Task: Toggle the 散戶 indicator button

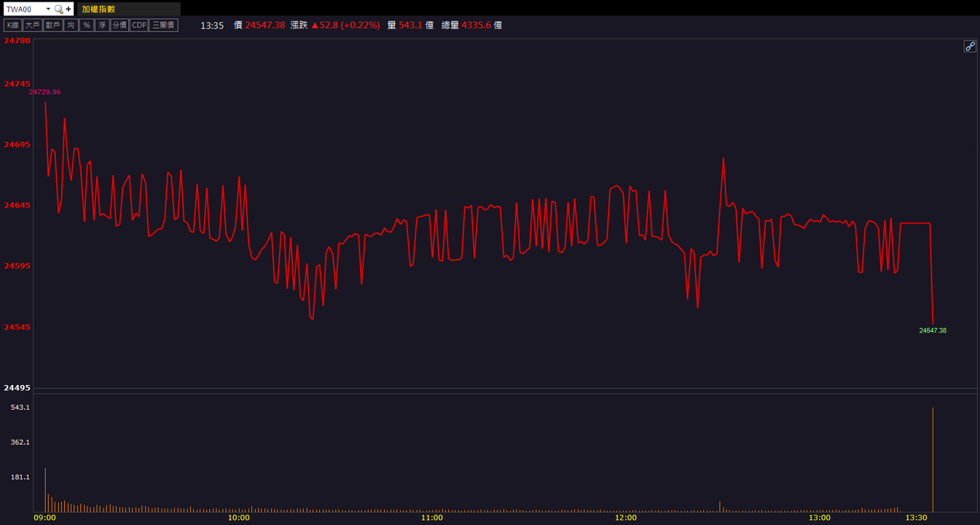Action: tap(52, 25)
